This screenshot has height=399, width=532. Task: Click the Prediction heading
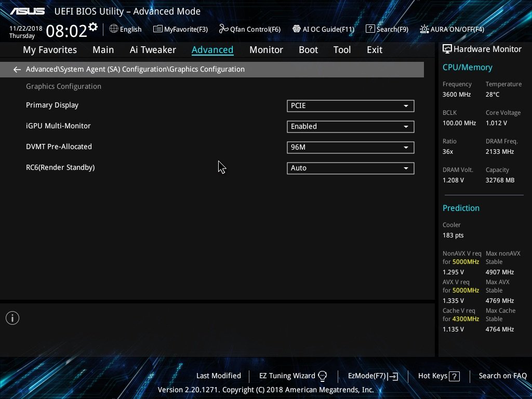click(x=461, y=208)
